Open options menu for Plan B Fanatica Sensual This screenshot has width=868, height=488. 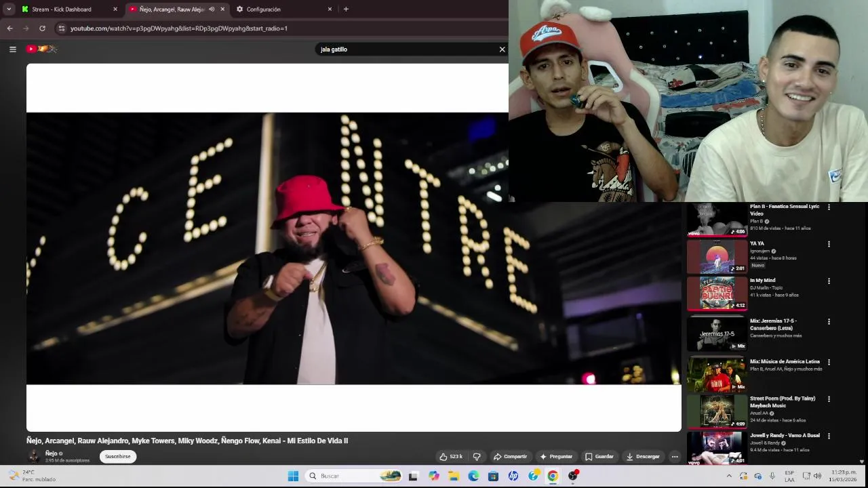[x=829, y=207]
